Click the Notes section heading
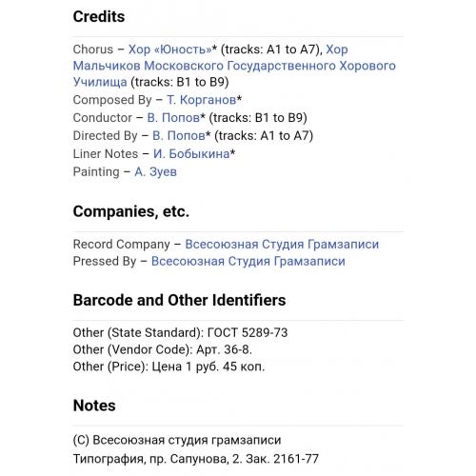476x476 pixels. click(94, 406)
